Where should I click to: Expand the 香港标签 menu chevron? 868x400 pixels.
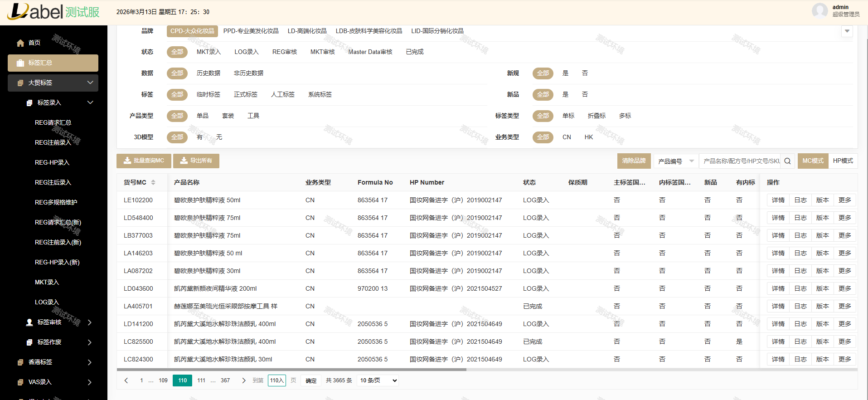90,362
